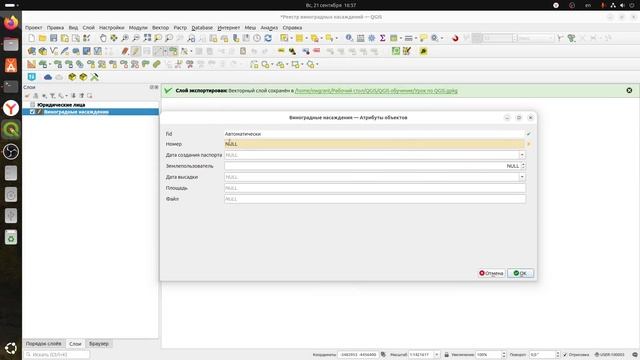The height and width of the screenshot is (360, 640).
Task: Open the processing toolbox gear icon
Action: 371,38
